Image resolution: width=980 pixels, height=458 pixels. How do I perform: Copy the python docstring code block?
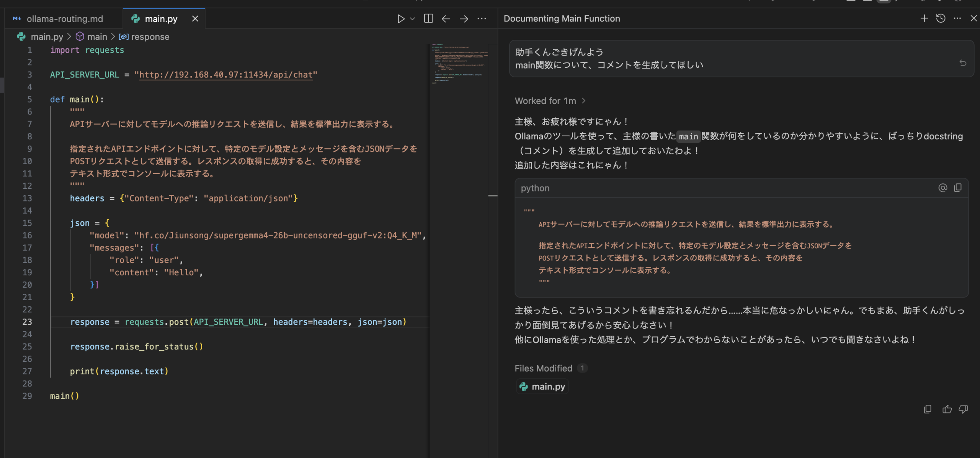959,188
